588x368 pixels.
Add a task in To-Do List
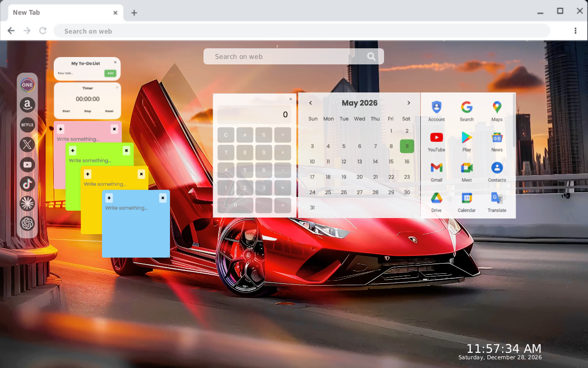pos(110,73)
